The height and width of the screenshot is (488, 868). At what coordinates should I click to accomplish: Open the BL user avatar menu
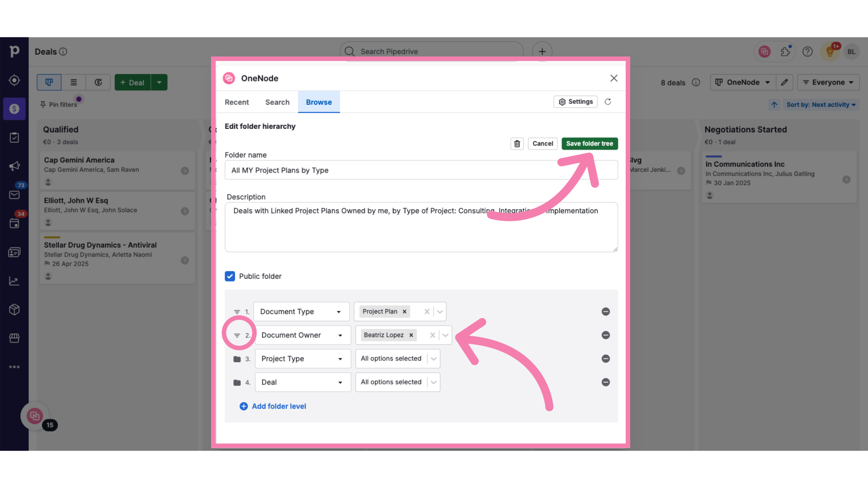[851, 52]
